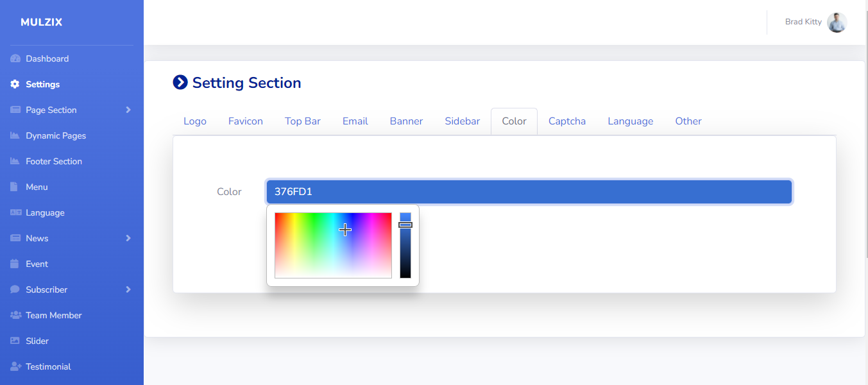Click the Menu file icon in sidebar

tap(15, 187)
